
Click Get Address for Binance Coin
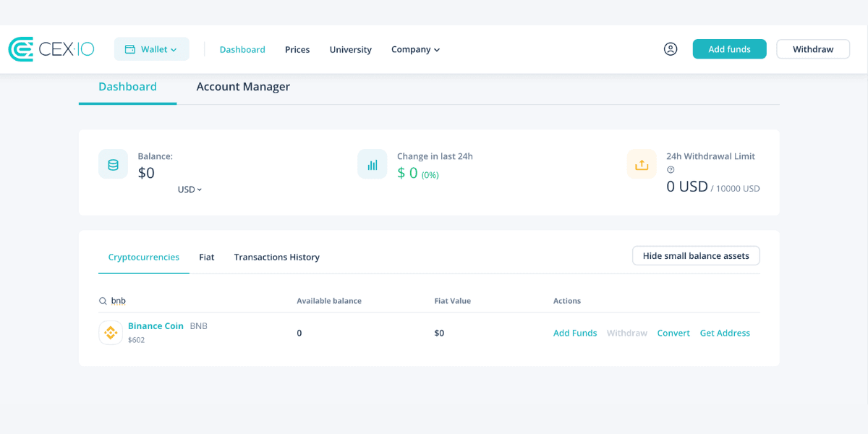click(x=725, y=333)
